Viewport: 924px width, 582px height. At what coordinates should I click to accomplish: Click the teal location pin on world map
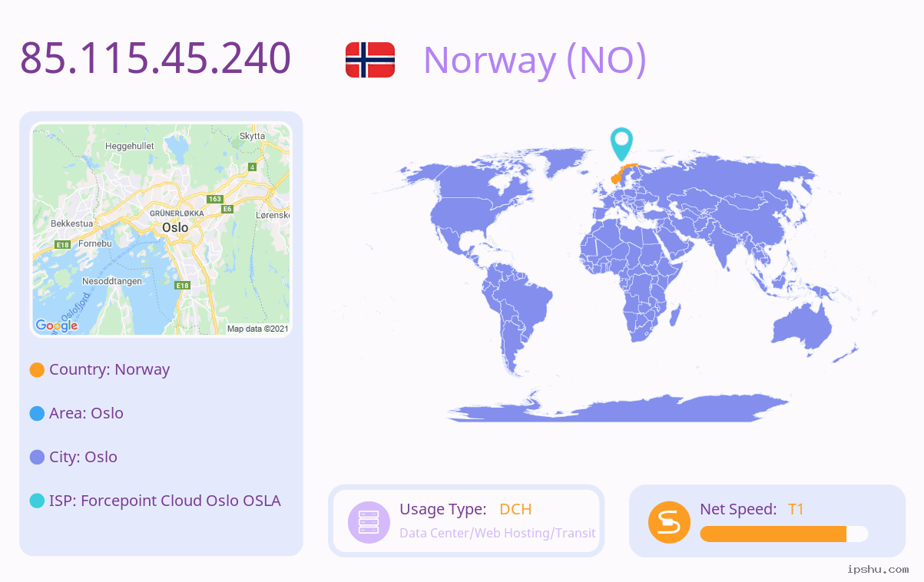621,144
